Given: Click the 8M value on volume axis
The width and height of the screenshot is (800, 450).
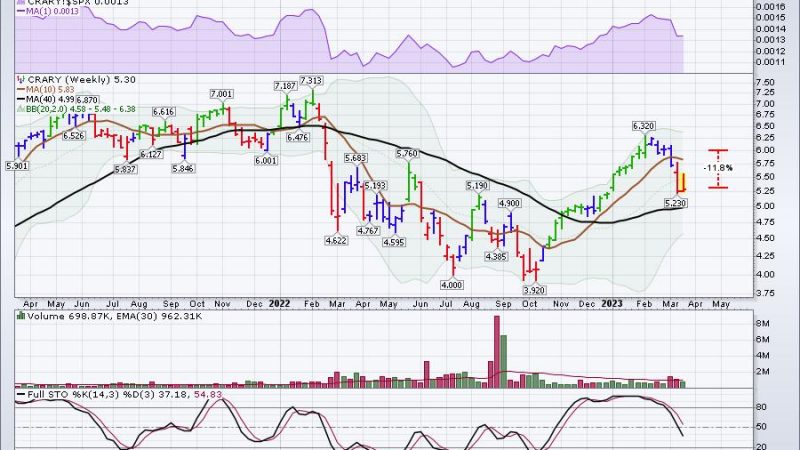Looking at the screenshot, I should tap(763, 323).
